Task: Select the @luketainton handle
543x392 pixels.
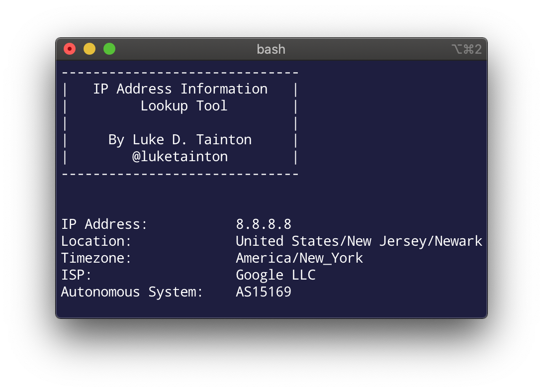Action: pyautogui.click(x=180, y=157)
